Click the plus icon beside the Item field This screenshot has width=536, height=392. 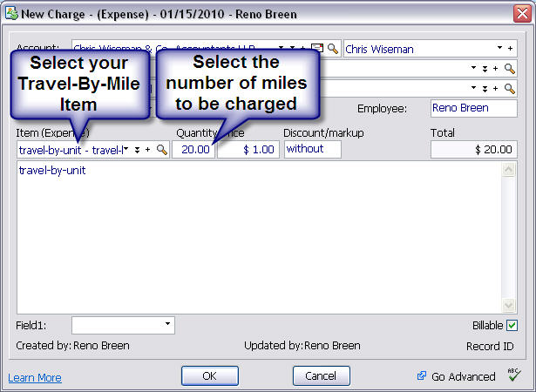148,150
